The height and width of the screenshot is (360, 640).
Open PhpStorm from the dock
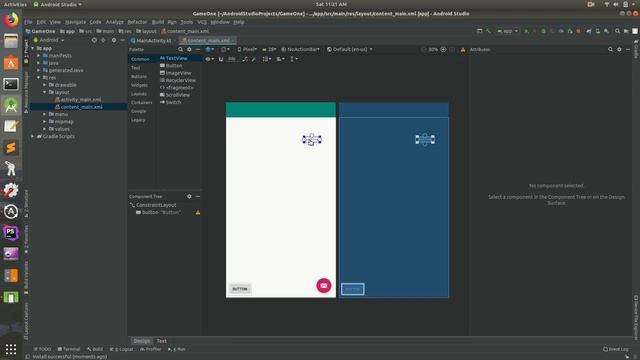(x=11, y=232)
